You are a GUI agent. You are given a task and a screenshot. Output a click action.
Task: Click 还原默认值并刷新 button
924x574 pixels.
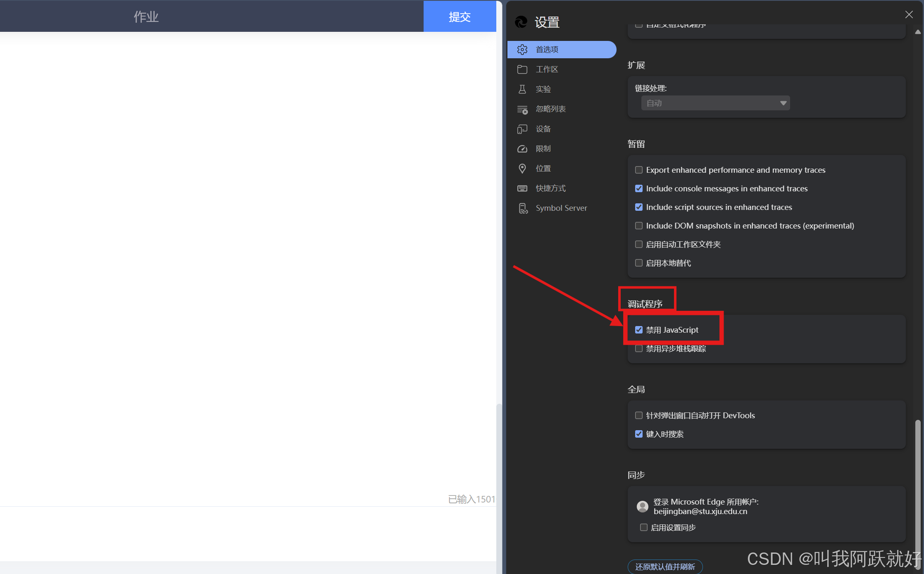pyautogui.click(x=665, y=567)
